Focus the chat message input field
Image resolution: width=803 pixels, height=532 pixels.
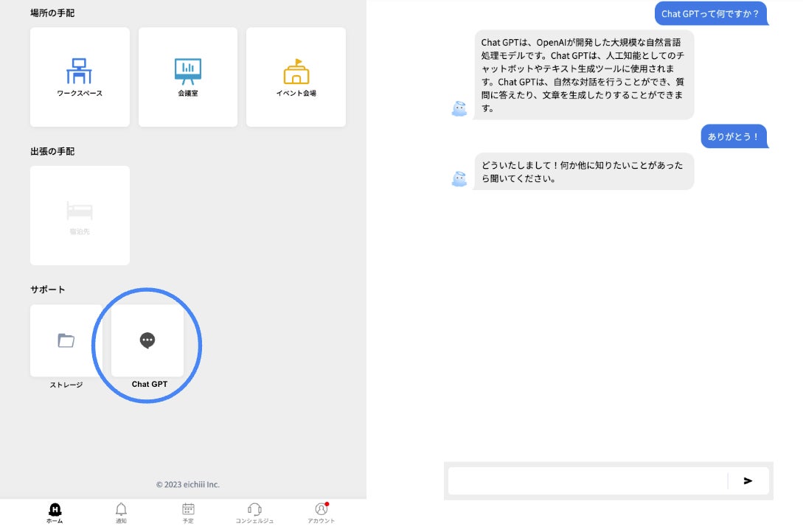pyautogui.click(x=588, y=481)
